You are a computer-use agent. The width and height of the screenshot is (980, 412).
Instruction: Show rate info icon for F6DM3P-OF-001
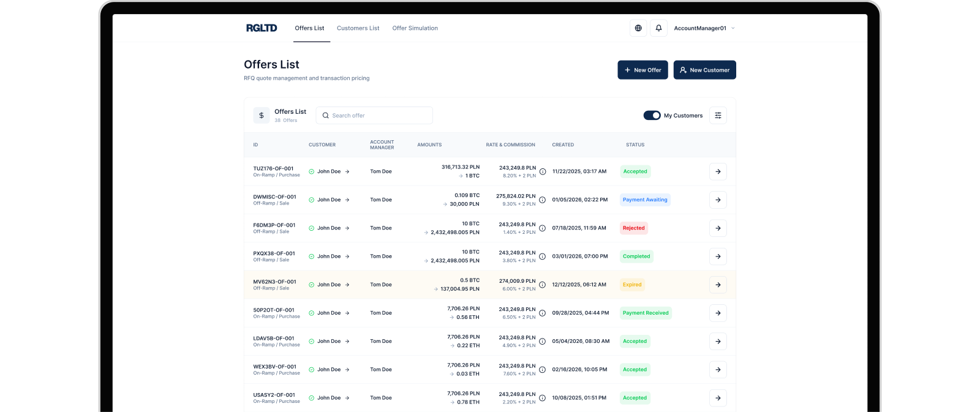(x=542, y=228)
